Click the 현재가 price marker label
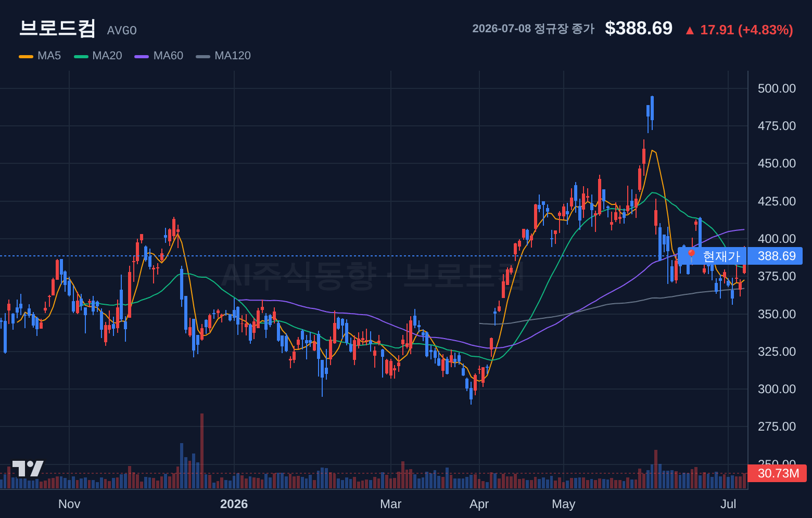Image resolution: width=812 pixels, height=518 pixels. 712,256
